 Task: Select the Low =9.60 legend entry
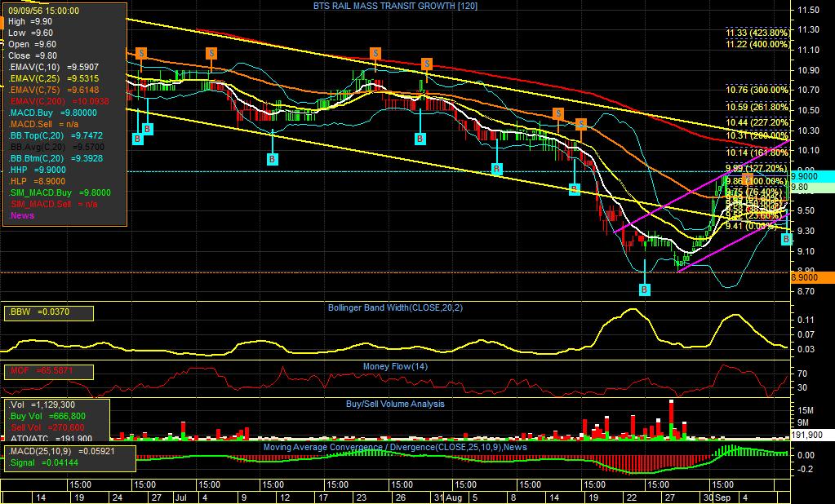(x=30, y=33)
